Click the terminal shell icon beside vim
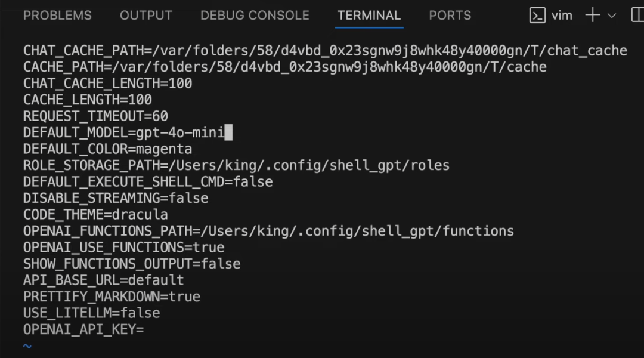The height and width of the screenshot is (358, 644). tap(538, 14)
